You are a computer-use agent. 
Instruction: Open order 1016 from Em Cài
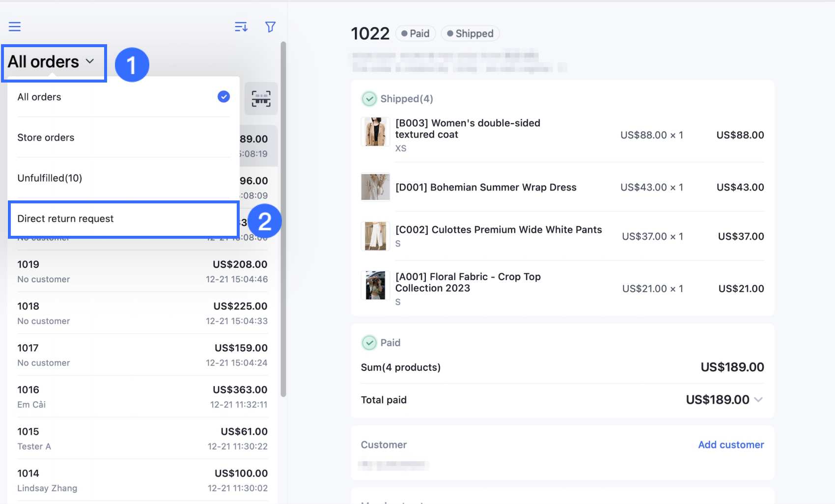142,396
